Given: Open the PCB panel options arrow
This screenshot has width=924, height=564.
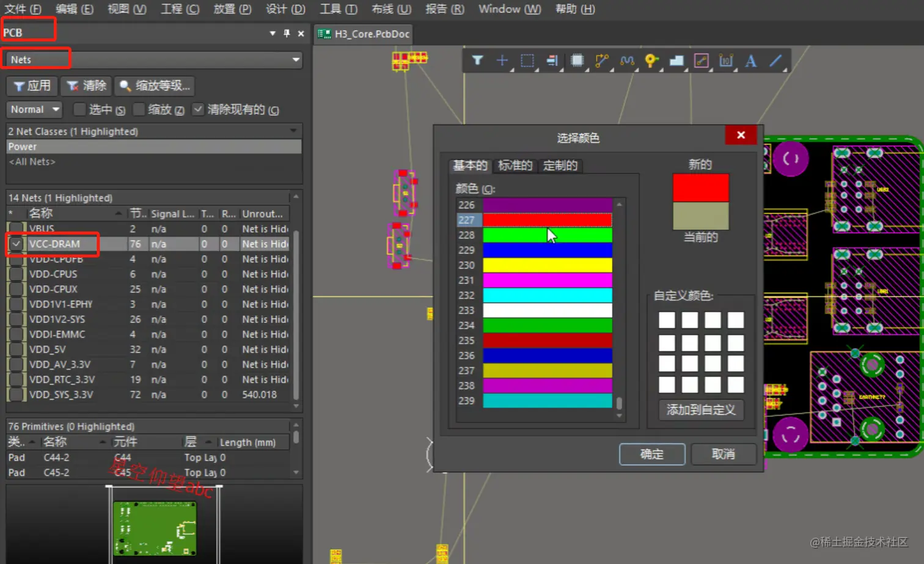Looking at the screenshot, I should tap(273, 33).
